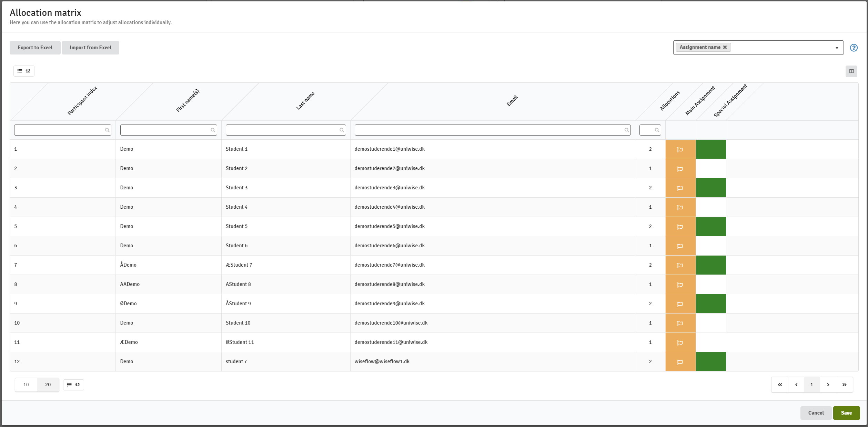Toggle Main Assignment flag for AStudent 8
The height and width of the screenshot is (427, 868).
(x=680, y=285)
